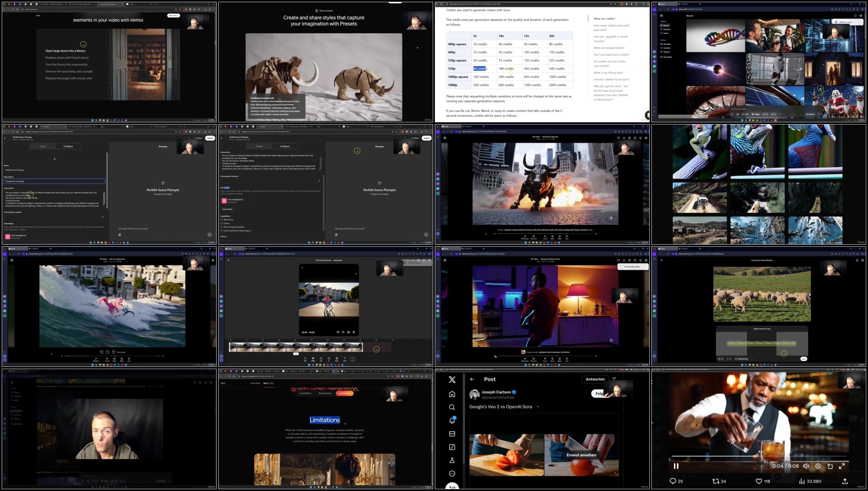This screenshot has width=868, height=491.
Task: Click the white Loop button in loop editor
Action: coord(804,359)
